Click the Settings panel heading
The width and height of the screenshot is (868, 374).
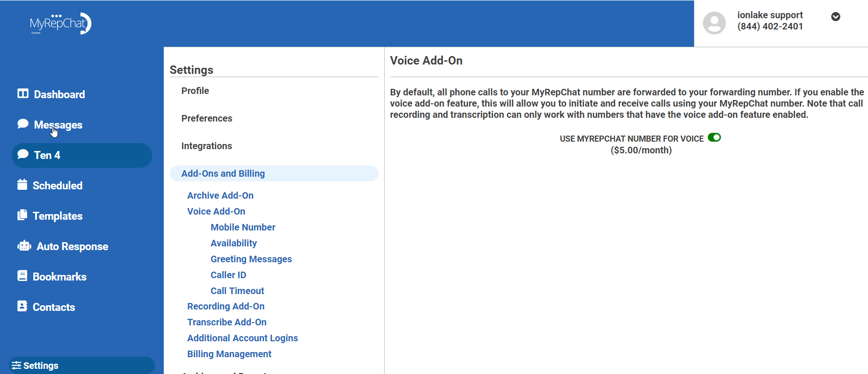tap(191, 70)
